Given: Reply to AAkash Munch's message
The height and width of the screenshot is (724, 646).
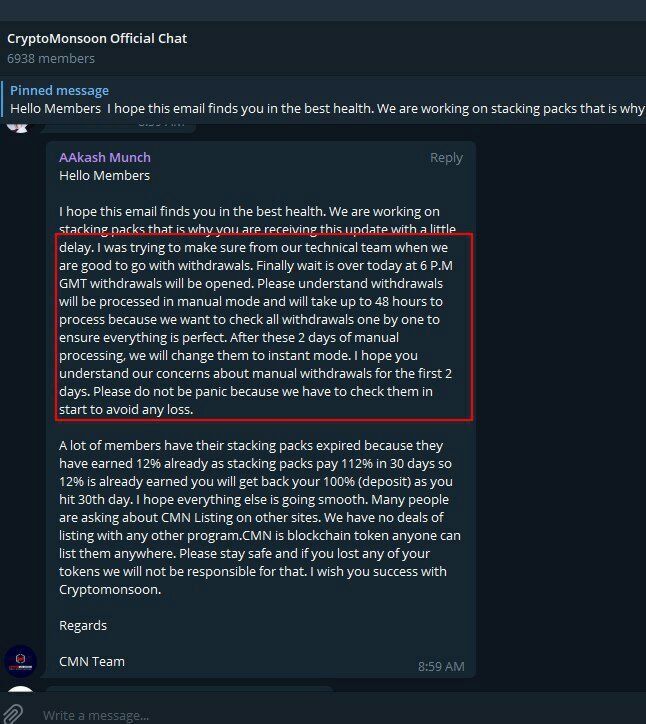Looking at the screenshot, I should 446,157.
